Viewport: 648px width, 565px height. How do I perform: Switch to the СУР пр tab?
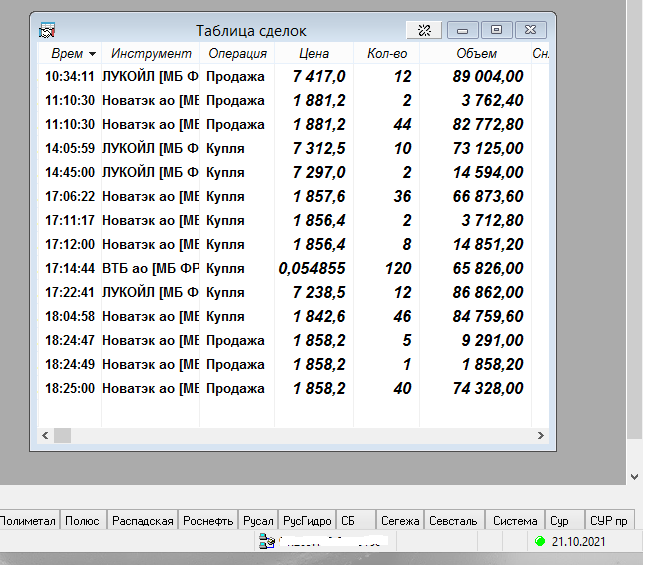[609, 521]
